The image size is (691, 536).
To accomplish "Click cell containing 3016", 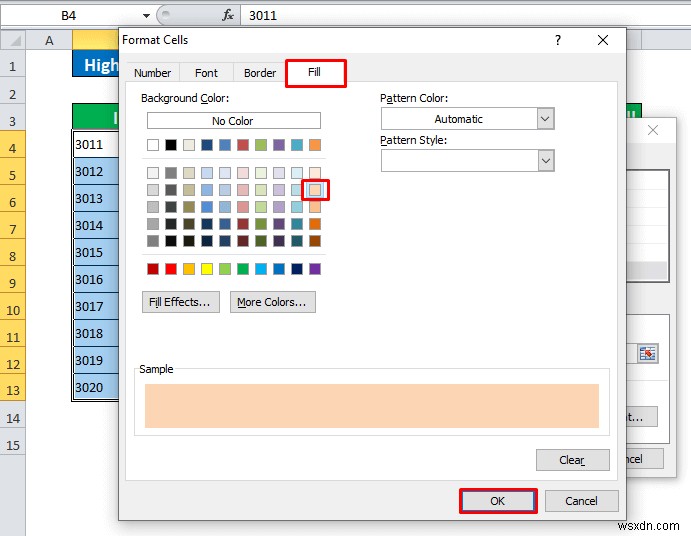I will tap(96, 279).
